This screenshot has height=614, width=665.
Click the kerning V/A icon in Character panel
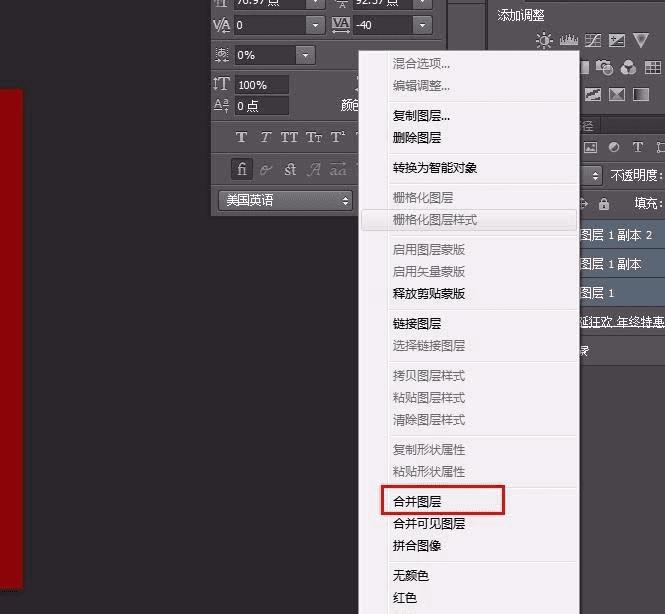click(221, 25)
